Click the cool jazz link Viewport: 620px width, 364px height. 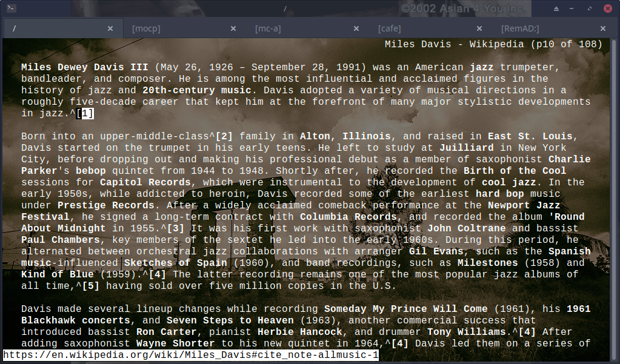coord(509,182)
